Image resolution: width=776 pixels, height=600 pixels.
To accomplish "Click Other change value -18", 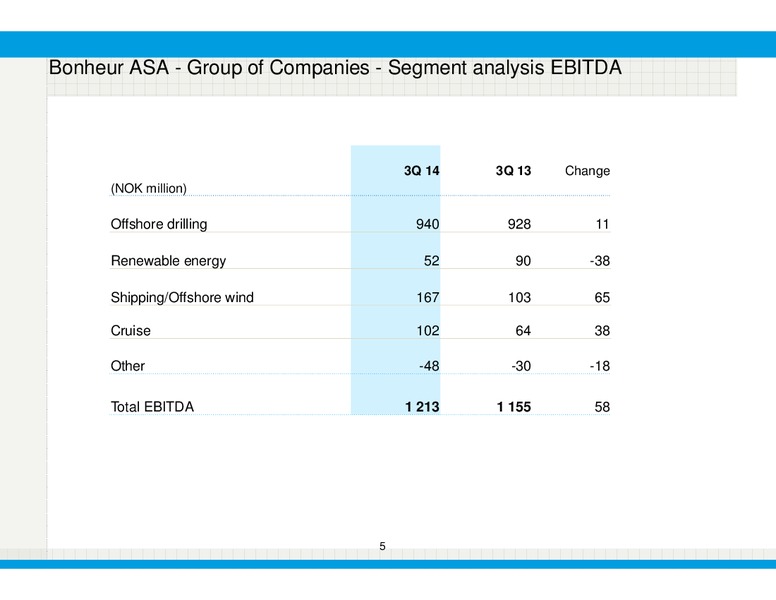I will (600, 366).
